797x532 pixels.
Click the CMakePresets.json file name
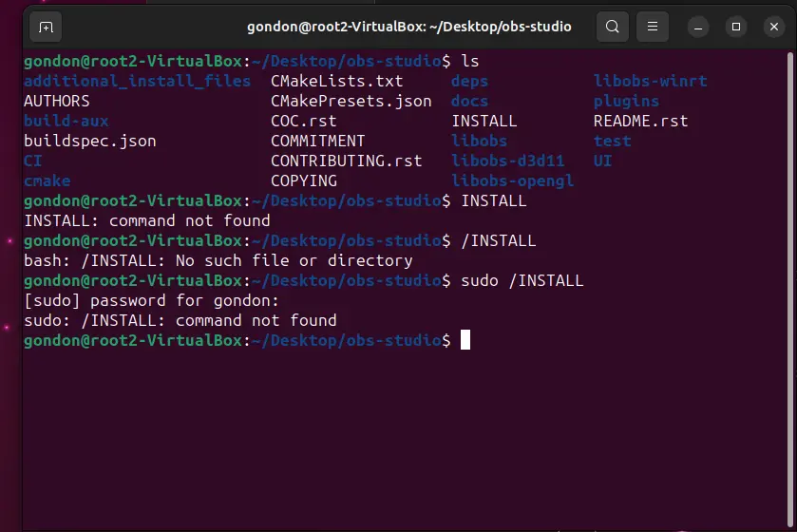coord(351,101)
